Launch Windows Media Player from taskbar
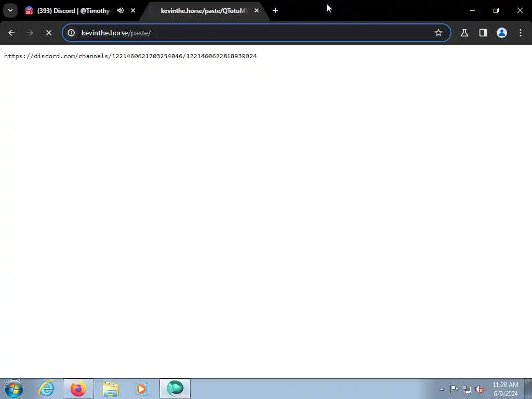 tap(142, 389)
